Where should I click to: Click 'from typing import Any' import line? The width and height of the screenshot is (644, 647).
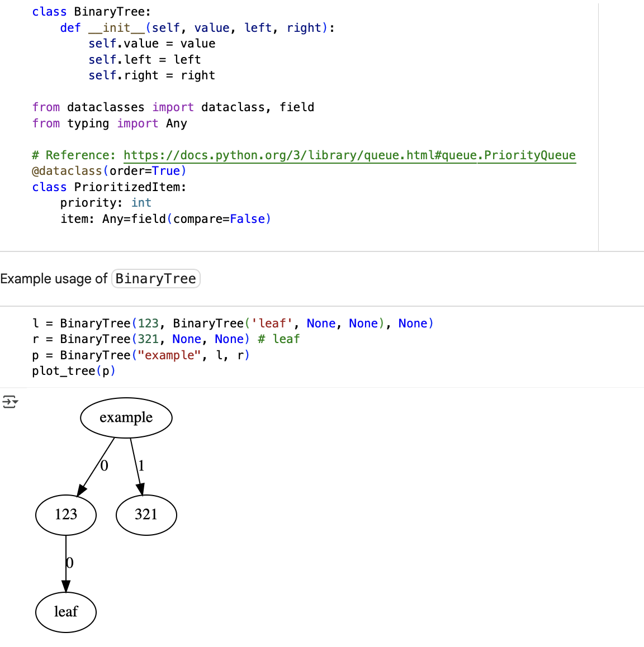[109, 123]
